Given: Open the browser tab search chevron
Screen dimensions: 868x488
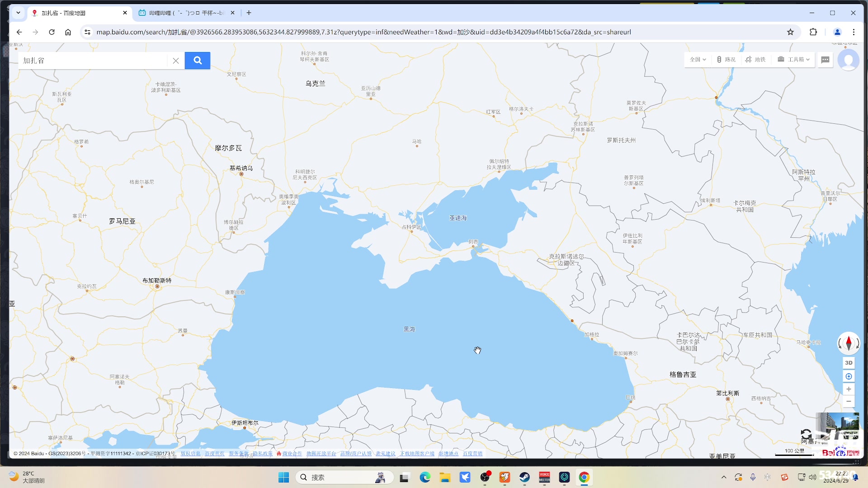Looking at the screenshot, I should pos(18,13).
